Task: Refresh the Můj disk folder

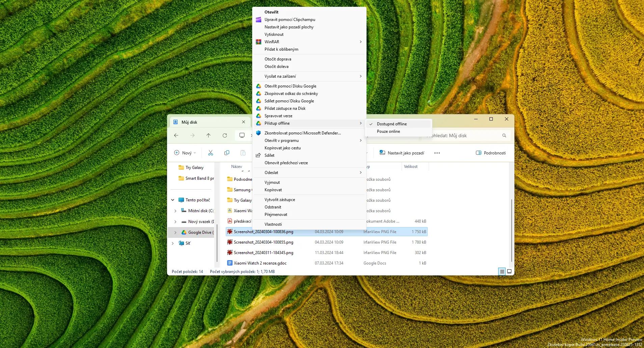Action: [x=225, y=135]
